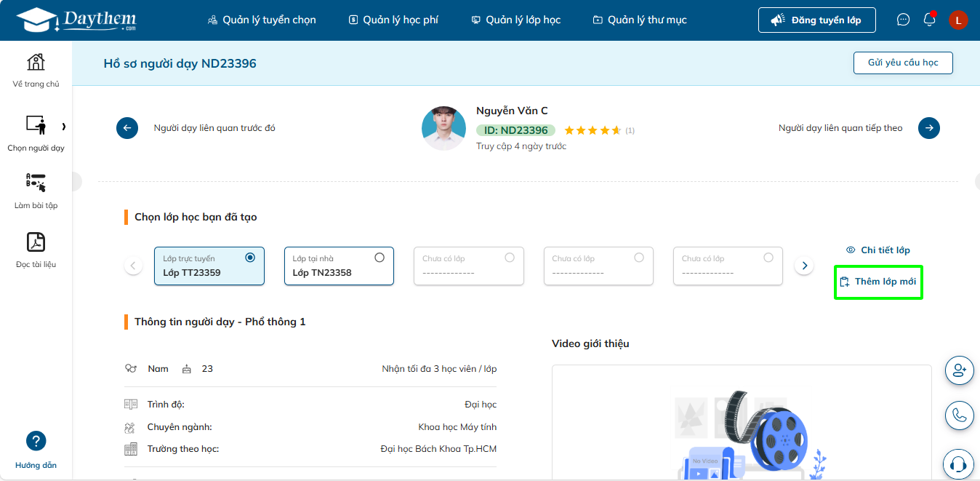
Task: Expand the Chọn người dạy sidebar submenu
Action: click(x=63, y=127)
